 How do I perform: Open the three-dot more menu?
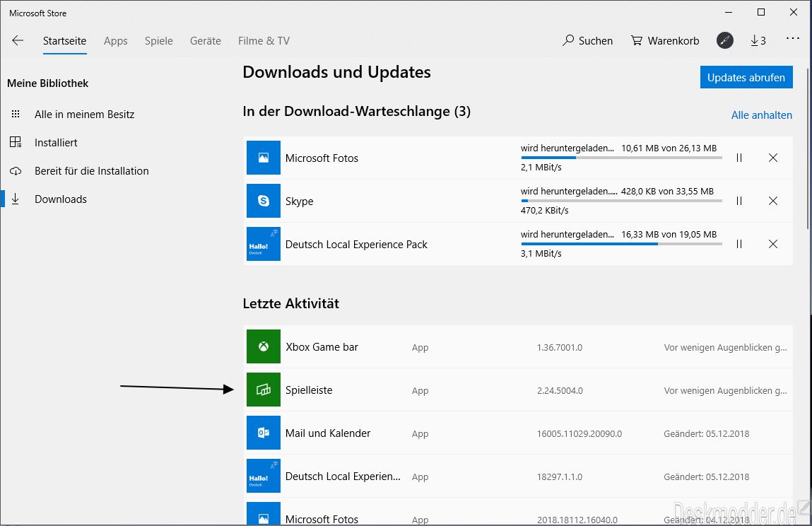click(792, 38)
